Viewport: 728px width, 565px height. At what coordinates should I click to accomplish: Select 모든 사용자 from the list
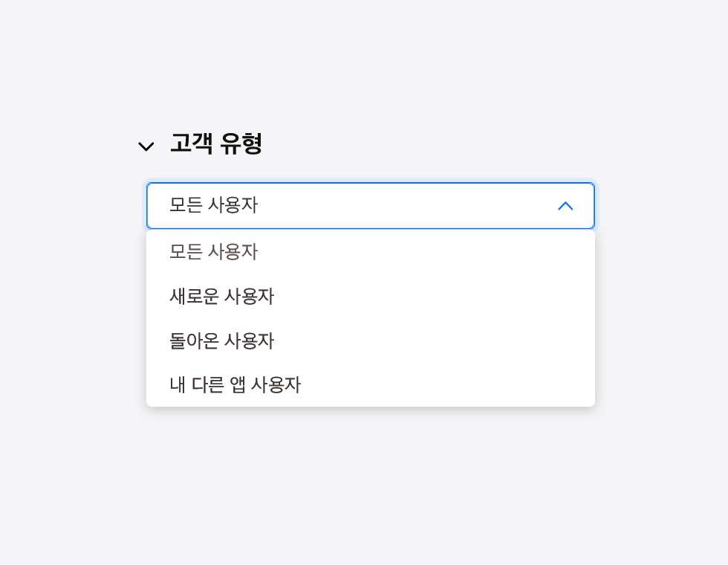coord(214,252)
